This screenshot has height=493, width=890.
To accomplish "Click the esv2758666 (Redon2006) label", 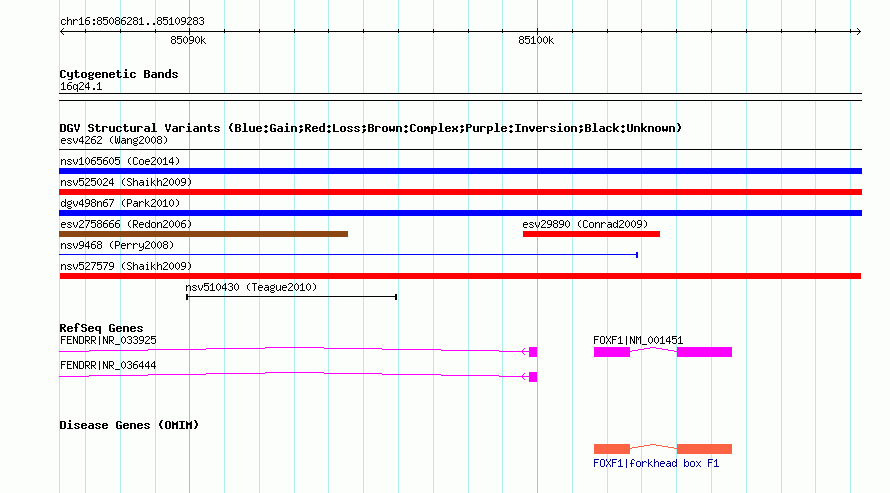I will (126, 224).
